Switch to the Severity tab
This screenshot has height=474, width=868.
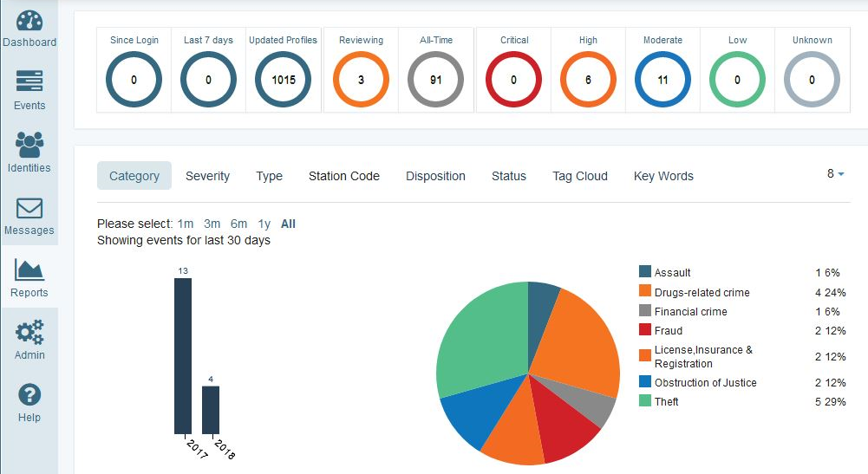207,176
